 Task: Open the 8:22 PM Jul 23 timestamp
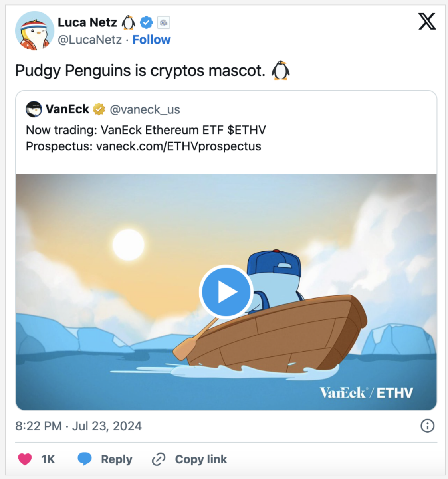[78, 426]
